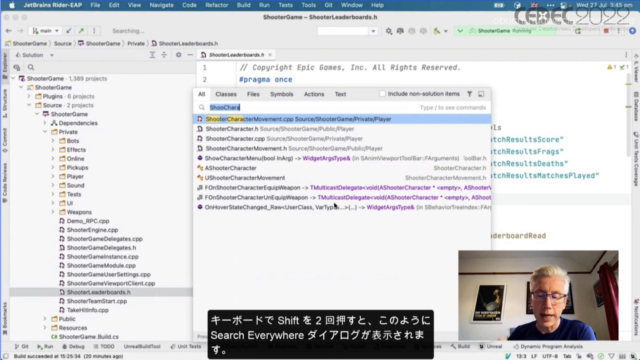This screenshot has height=360, width=640.
Task: Open the Apple menu
Action: click(12, 5)
